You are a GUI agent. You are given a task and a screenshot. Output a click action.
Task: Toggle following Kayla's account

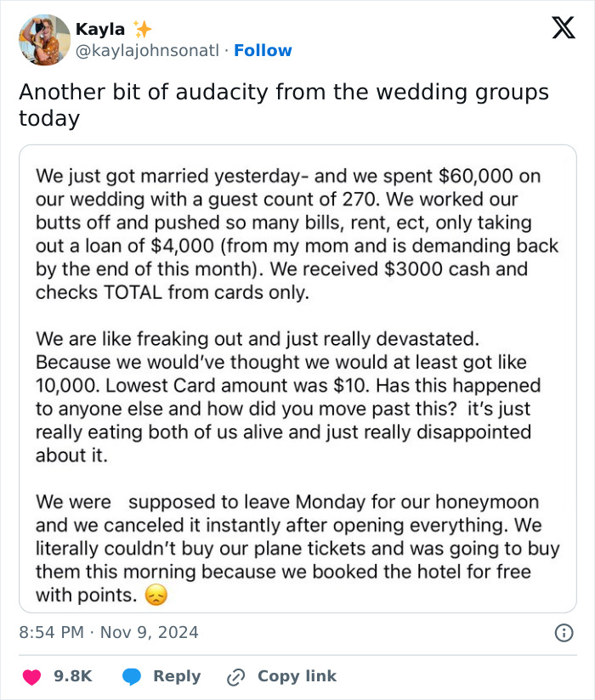[x=263, y=51]
